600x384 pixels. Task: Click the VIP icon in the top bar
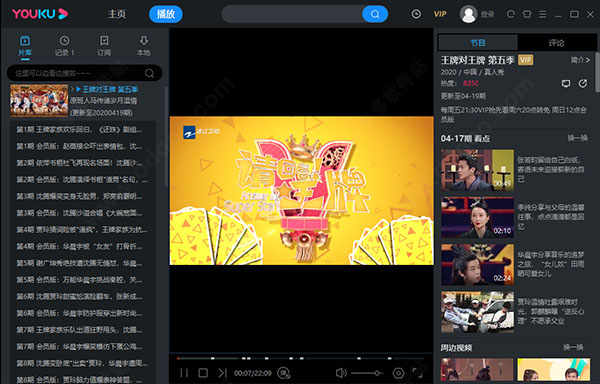pyautogui.click(x=440, y=14)
